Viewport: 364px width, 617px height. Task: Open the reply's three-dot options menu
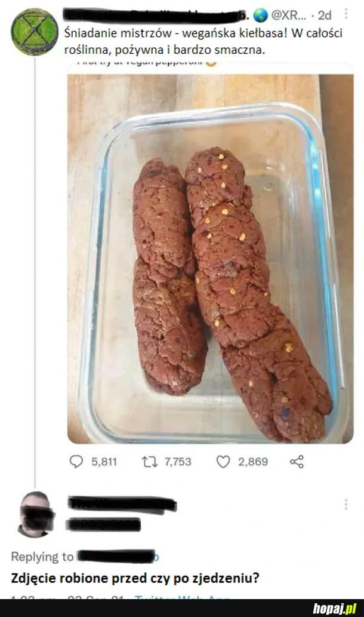tap(346, 504)
